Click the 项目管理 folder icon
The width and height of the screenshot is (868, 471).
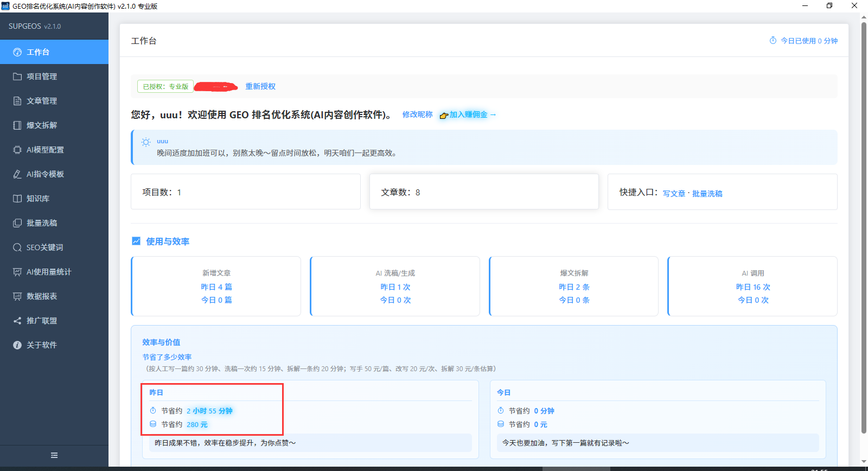click(x=17, y=77)
